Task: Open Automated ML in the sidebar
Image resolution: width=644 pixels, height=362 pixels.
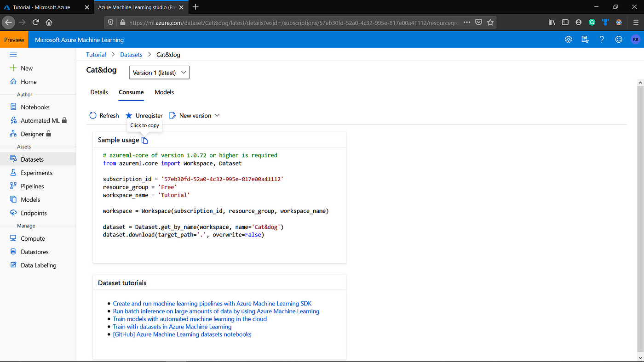Action: (38, 120)
